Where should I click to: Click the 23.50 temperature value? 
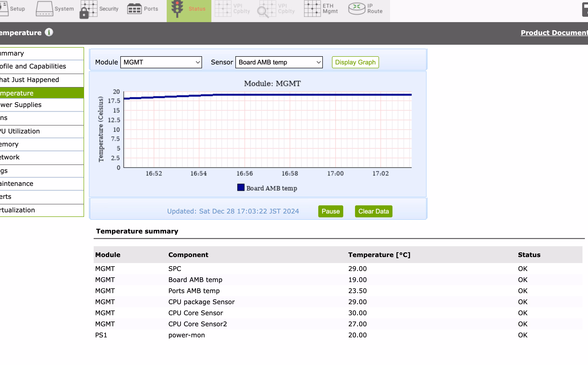tap(357, 291)
